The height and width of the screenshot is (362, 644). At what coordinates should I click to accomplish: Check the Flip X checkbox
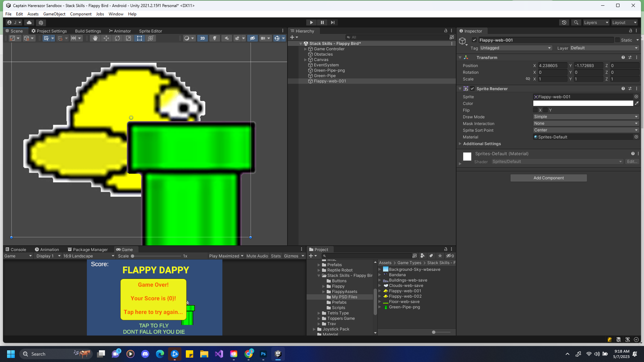[x=535, y=110]
